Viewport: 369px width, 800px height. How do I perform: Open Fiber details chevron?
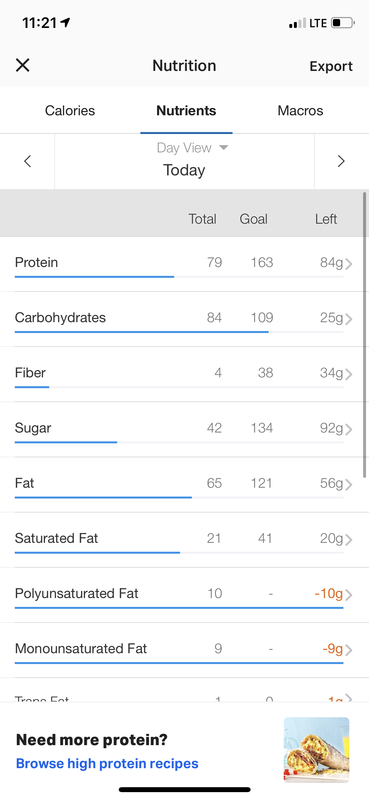click(x=349, y=374)
